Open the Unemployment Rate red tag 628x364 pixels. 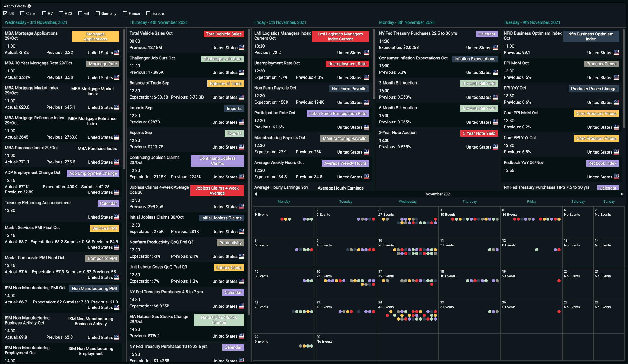pyautogui.click(x=347, y=64)
